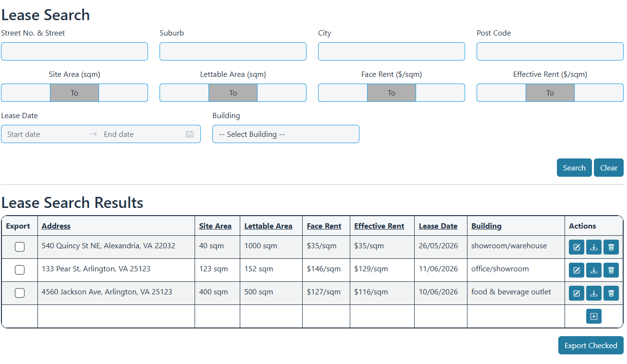
Task: Sort results by Lettable Area column
Action: 268,226
